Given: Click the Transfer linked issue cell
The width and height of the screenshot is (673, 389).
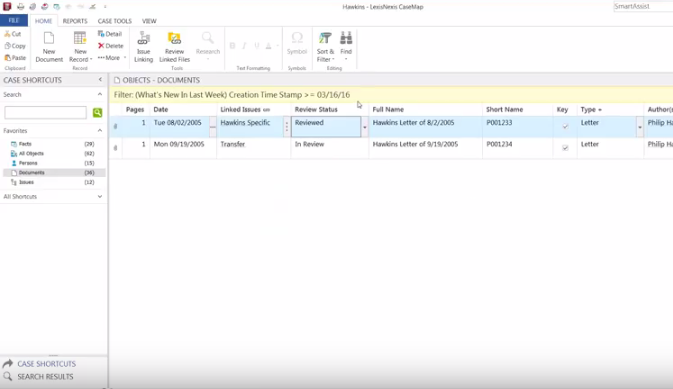Looking at the screenshot, I should 254,148.
